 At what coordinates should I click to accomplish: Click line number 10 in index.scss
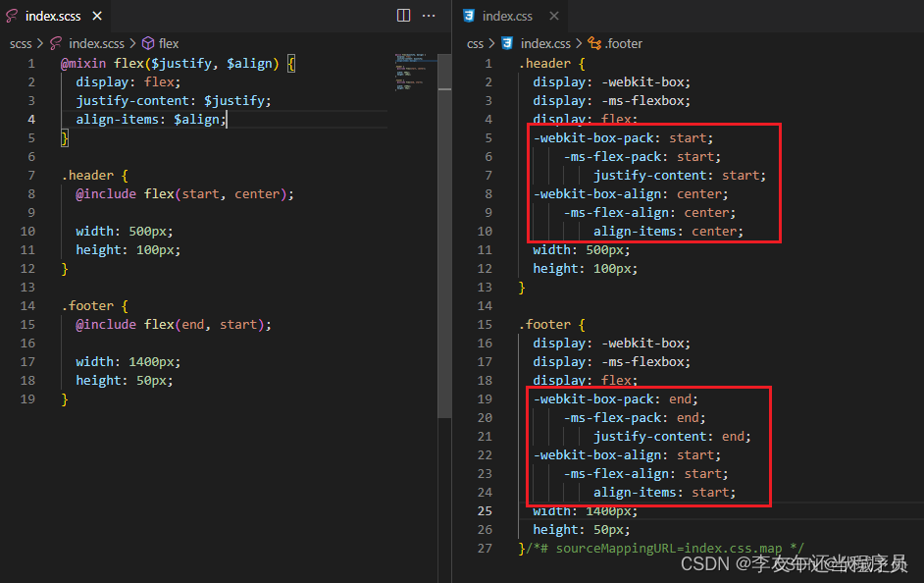(30, 231)
